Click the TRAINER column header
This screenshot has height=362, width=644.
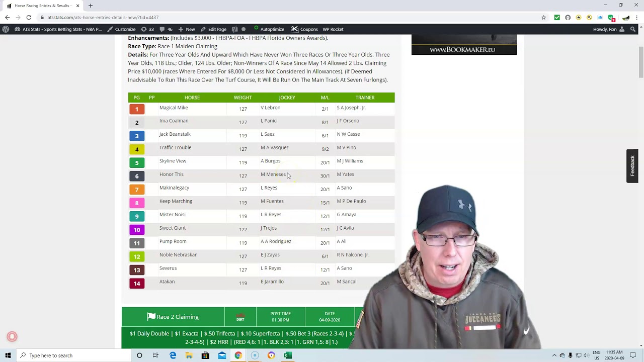pos(365,98)
